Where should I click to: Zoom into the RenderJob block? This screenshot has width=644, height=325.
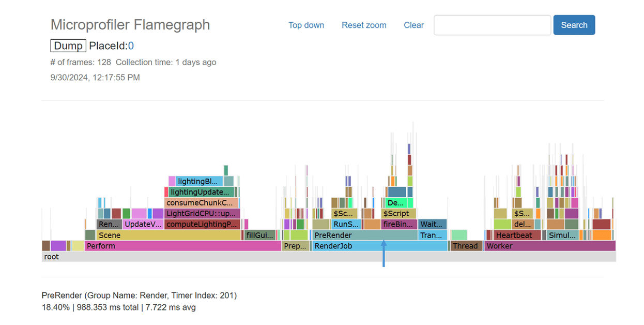point(362,246)
